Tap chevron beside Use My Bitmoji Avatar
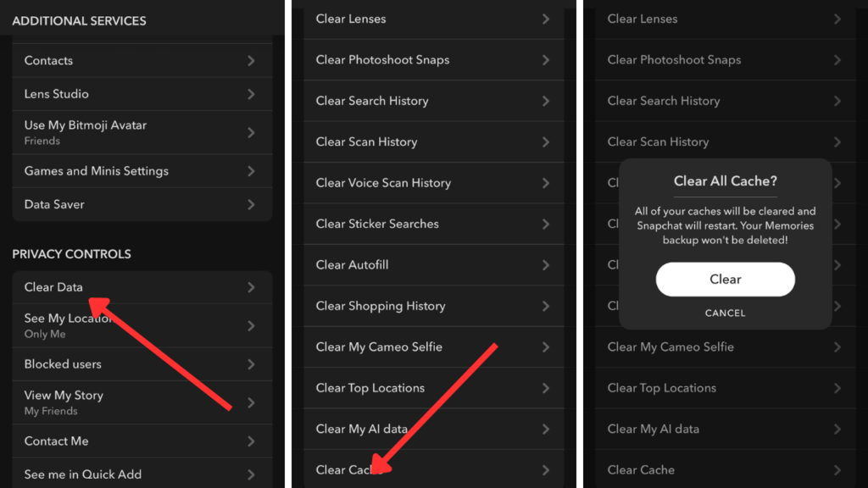 click(x=251, y=132)
